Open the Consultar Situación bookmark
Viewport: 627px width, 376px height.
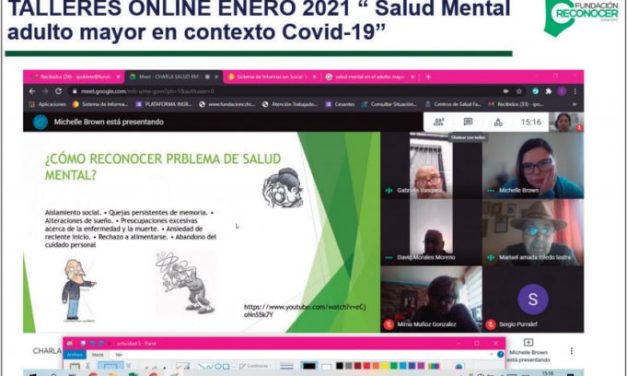coord(389,104)
